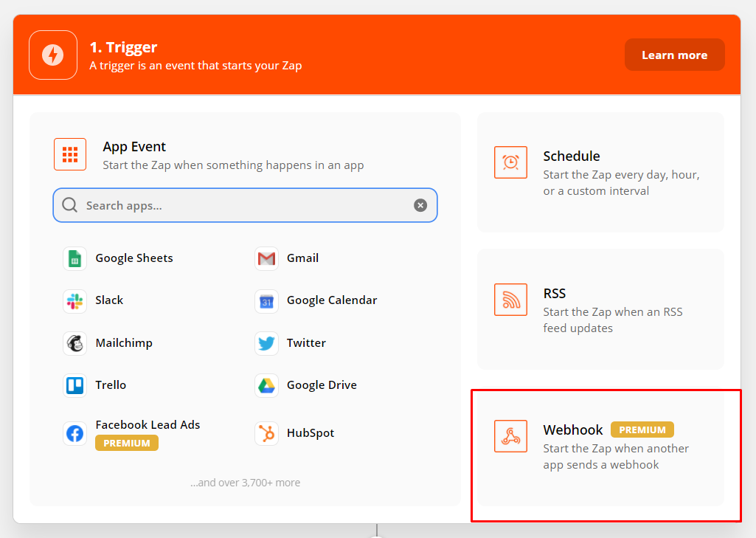Click the Google Sheets label
The height and width of the screenshot is (538, 756).
(134, 258)
